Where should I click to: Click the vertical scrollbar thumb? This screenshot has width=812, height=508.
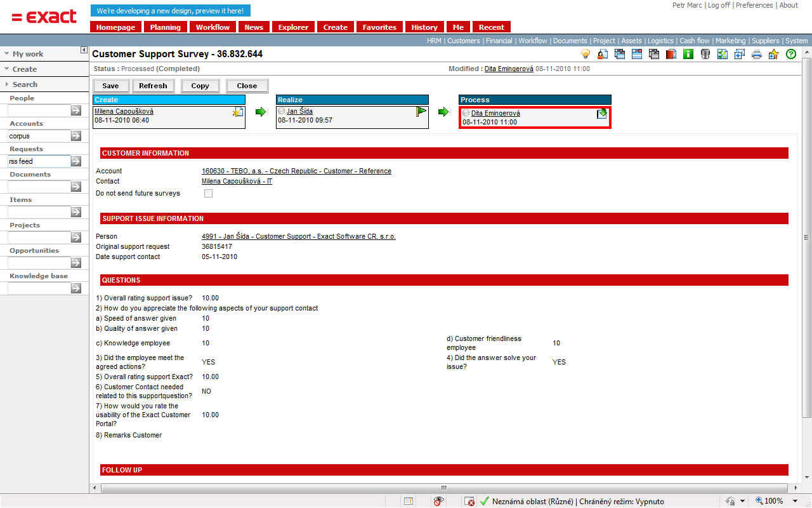807,237
